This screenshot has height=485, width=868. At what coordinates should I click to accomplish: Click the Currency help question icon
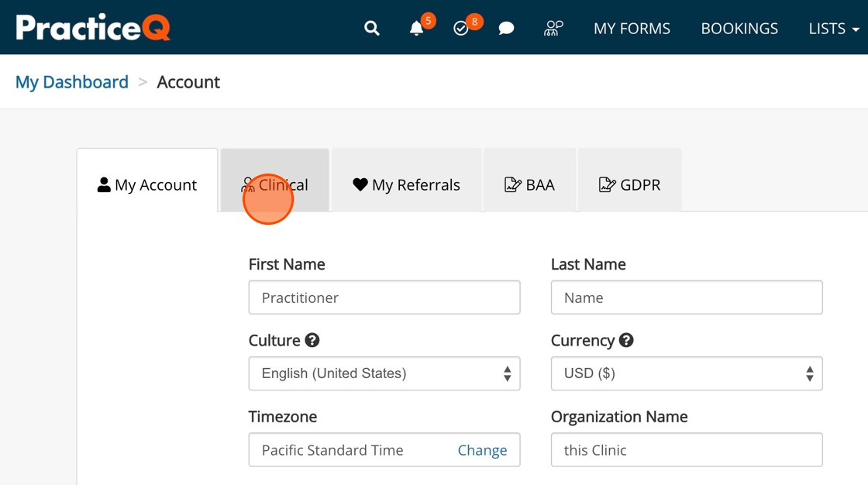point(626,340)
